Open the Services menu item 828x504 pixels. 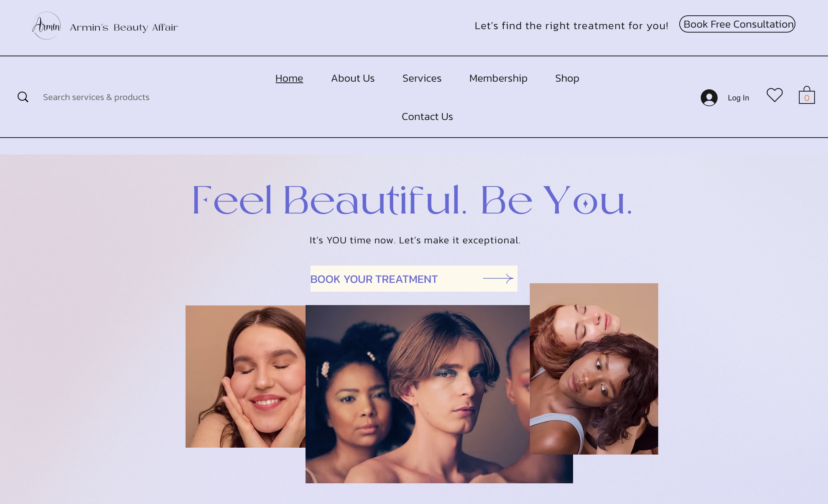(x=422, y=78)
